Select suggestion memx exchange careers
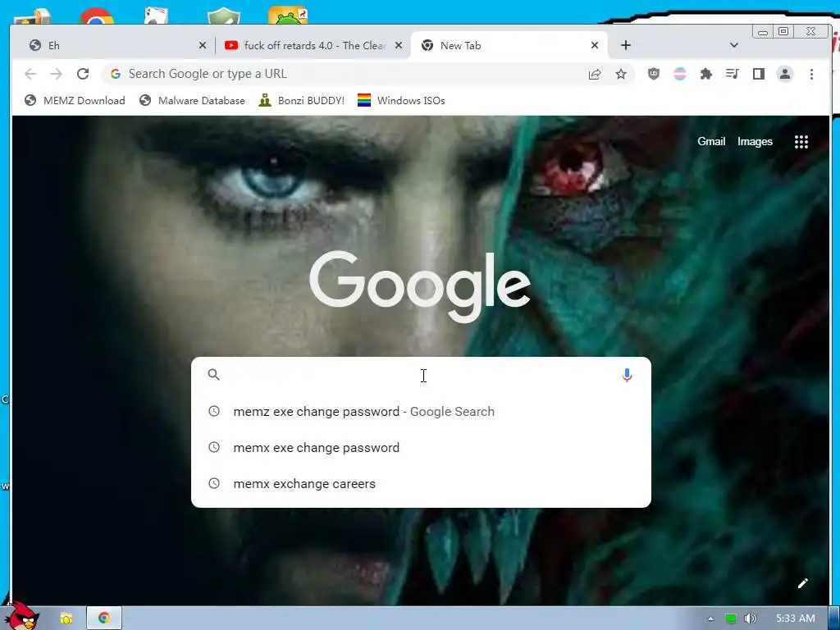Image resolution: width=840 pixels, height=630 pixels. [x=421, y=484]
